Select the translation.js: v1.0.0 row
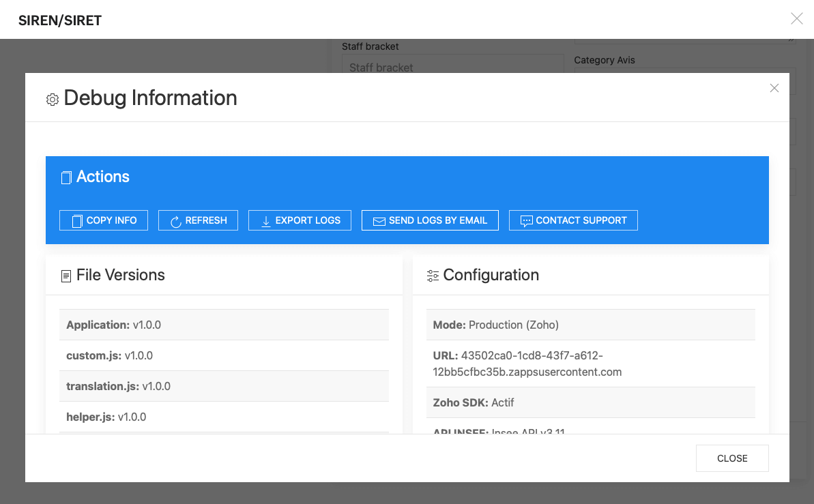The width and height of the screenshot is (814, 504). [224, 386]
